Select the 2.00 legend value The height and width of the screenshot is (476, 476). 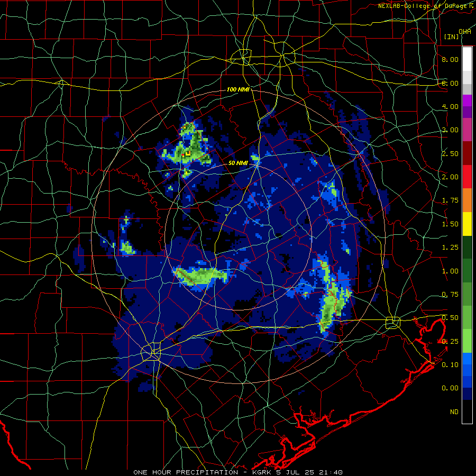click(450, 177)
